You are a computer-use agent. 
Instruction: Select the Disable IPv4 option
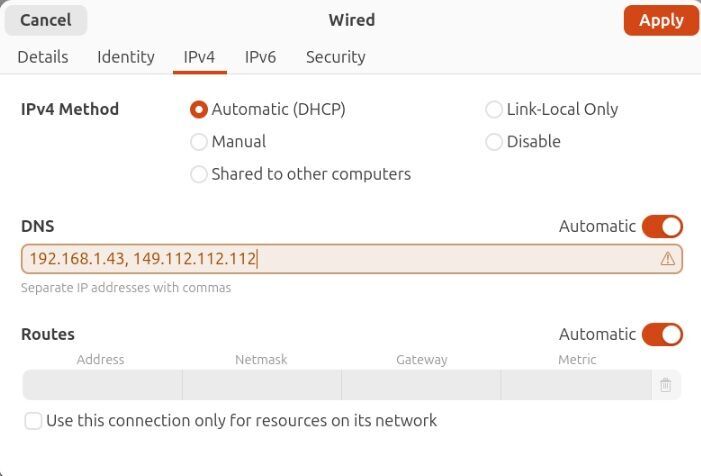point(494,142)
